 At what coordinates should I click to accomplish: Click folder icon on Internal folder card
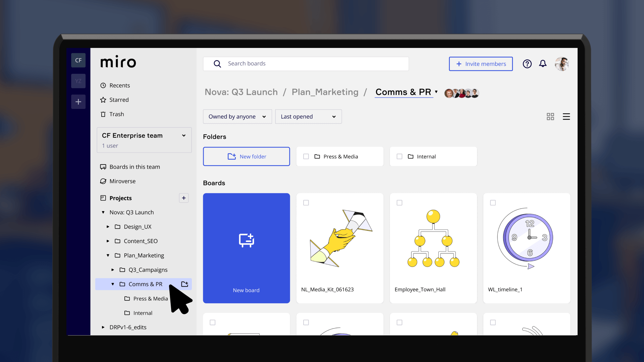coord(411,157)
